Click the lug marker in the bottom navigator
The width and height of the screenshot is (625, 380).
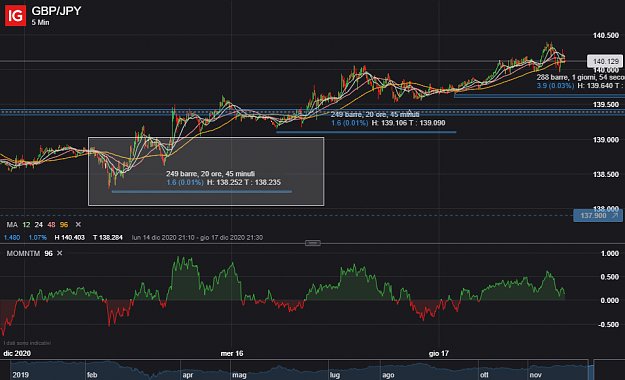[x=335, y=375]
